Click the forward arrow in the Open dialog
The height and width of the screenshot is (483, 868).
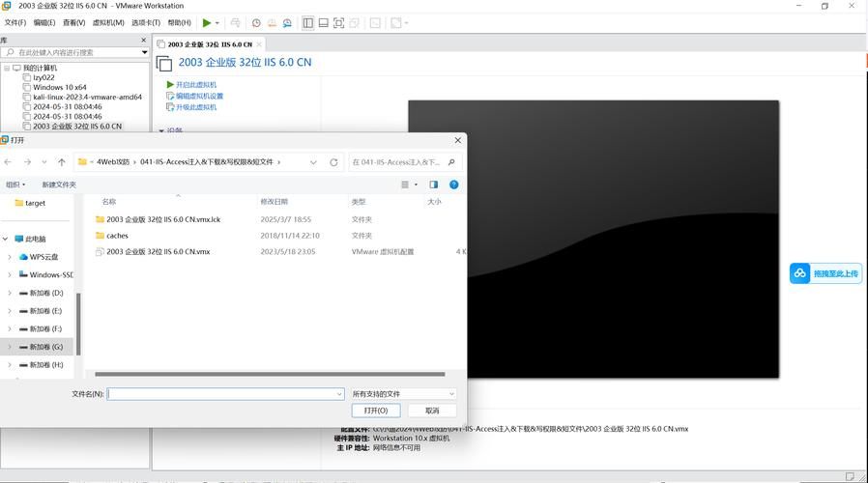click(27, 162)
